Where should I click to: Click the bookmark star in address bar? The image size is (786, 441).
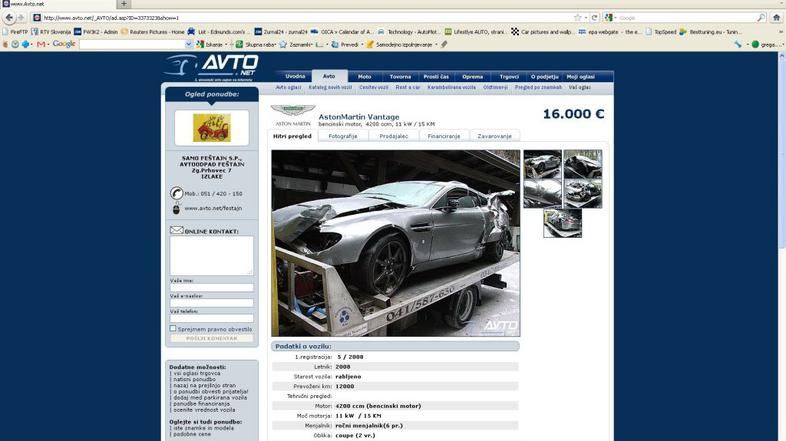[x=578, y=17]
